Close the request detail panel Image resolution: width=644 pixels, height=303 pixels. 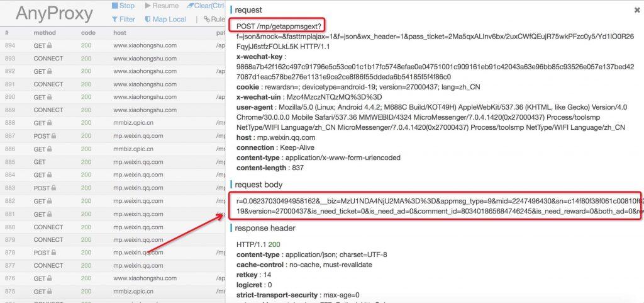click(637, 10)
